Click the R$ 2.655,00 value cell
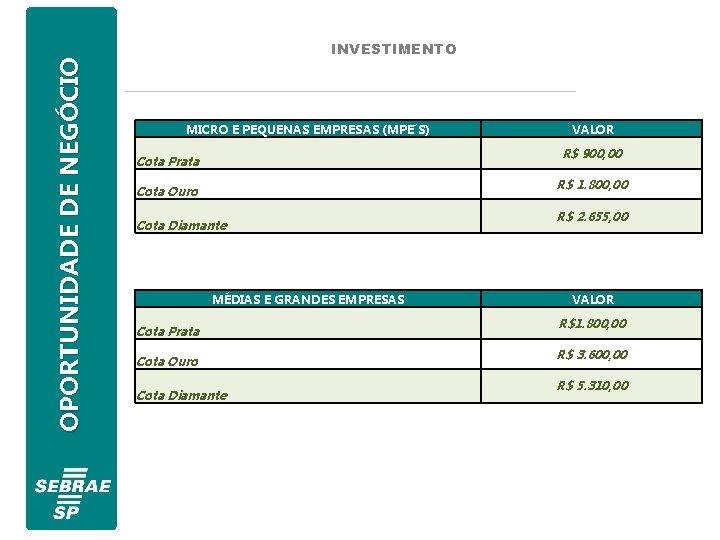The width and height of the screenshot is (720, 540). click(x=592, y=216)
